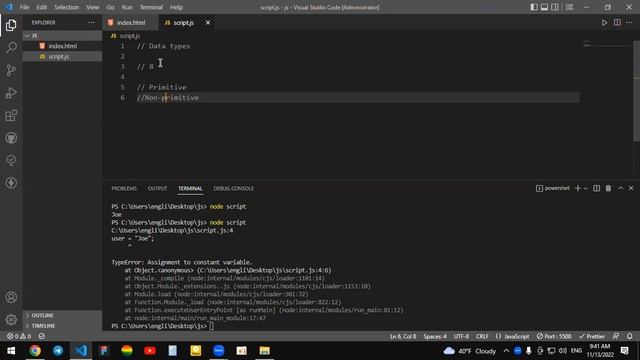Kill the terminal with trash icon
The width and height of the screenshot is (640, 360).
[x=608, y=188]
